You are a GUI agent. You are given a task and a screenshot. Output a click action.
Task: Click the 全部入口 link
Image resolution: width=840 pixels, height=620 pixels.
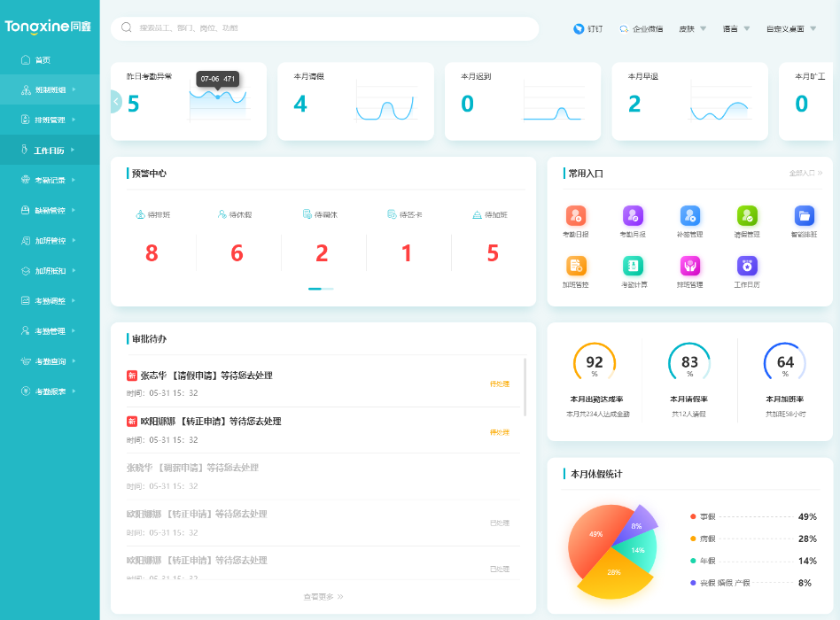805,173
